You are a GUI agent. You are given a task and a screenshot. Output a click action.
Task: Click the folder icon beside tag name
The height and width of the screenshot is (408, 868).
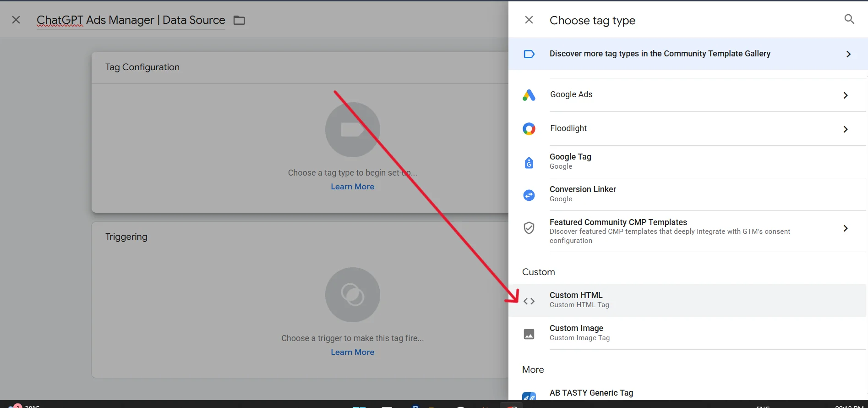click(x=239, y=20)
